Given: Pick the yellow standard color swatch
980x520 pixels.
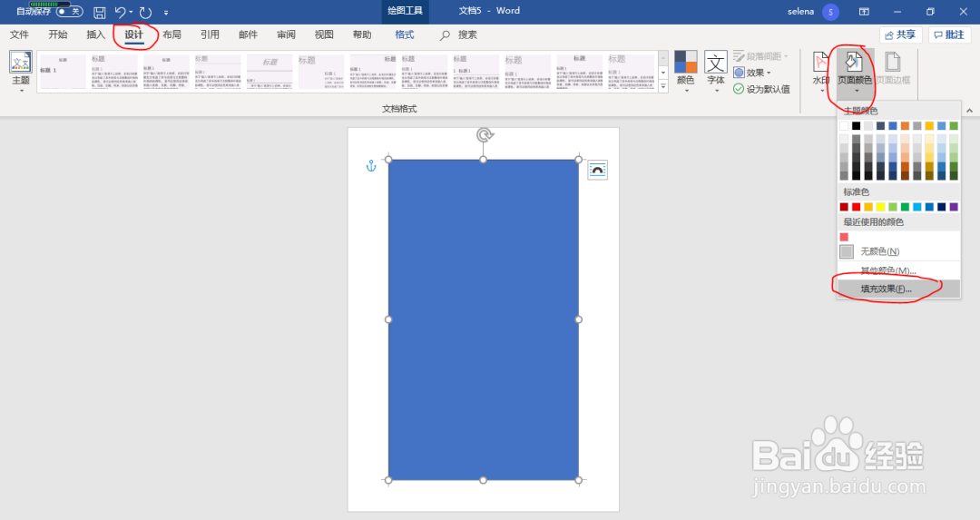Looking at the screenshot, I should coord(880,207).
